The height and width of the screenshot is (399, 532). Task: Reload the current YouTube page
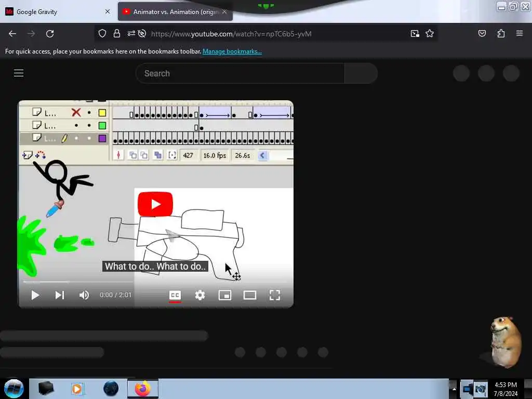tap(50, 34)
